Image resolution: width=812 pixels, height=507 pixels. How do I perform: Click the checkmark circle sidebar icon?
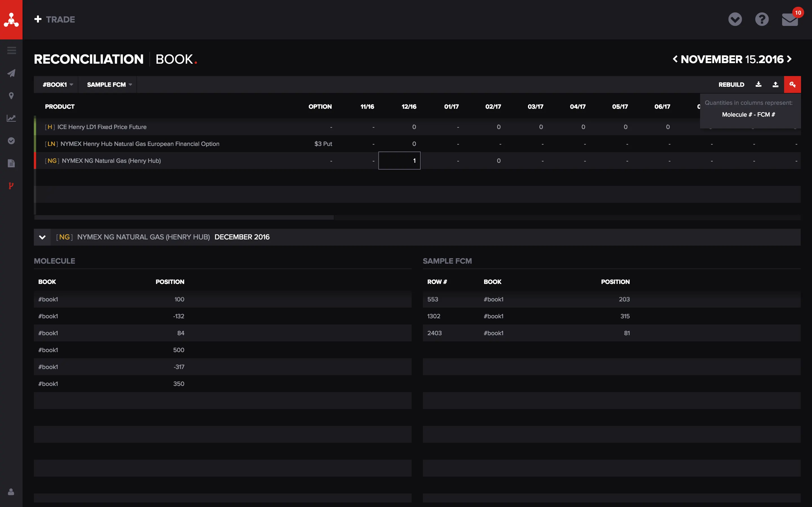coord(11,141)
